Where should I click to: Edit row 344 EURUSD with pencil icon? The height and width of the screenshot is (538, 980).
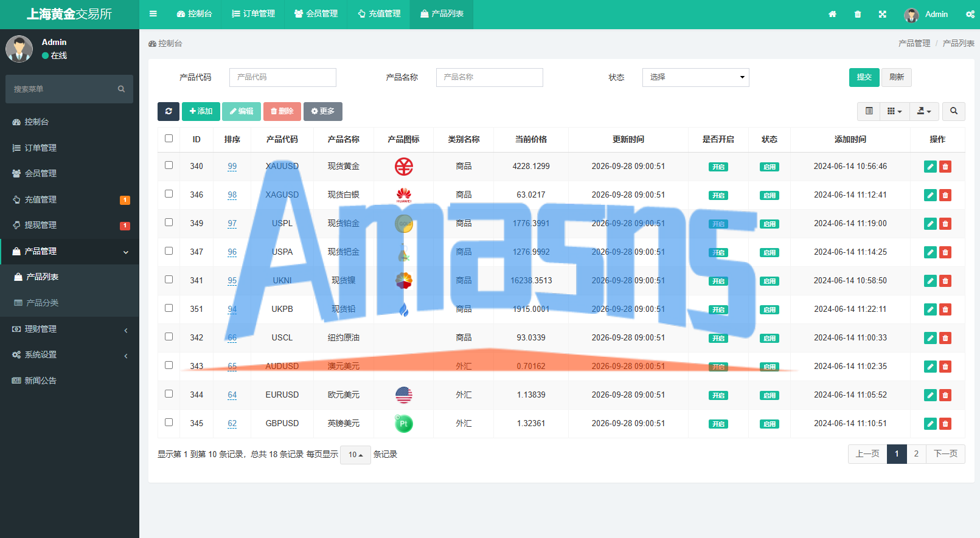pyautogui.click(x=930, y=395)
